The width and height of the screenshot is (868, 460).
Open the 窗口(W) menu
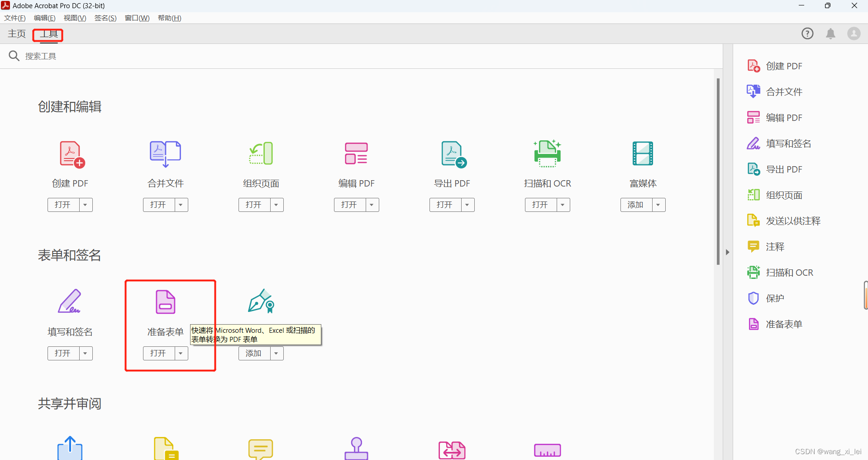click(x=137, y=18)
